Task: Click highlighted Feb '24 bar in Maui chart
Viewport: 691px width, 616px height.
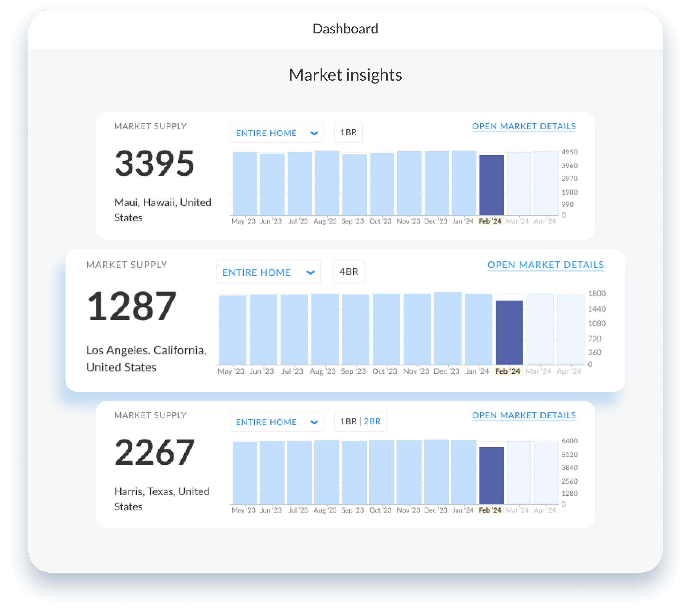Action: tap(491, 185)
